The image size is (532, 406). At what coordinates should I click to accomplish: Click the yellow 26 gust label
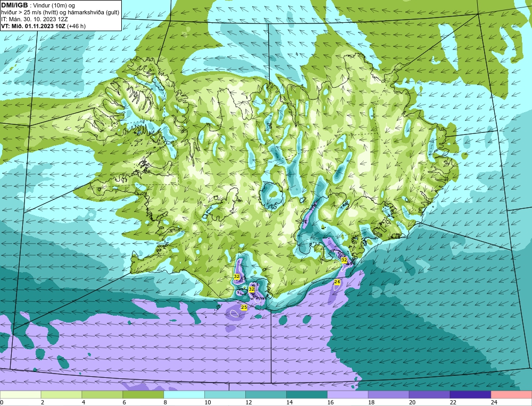pyautogui.click(x=337, y=282)
